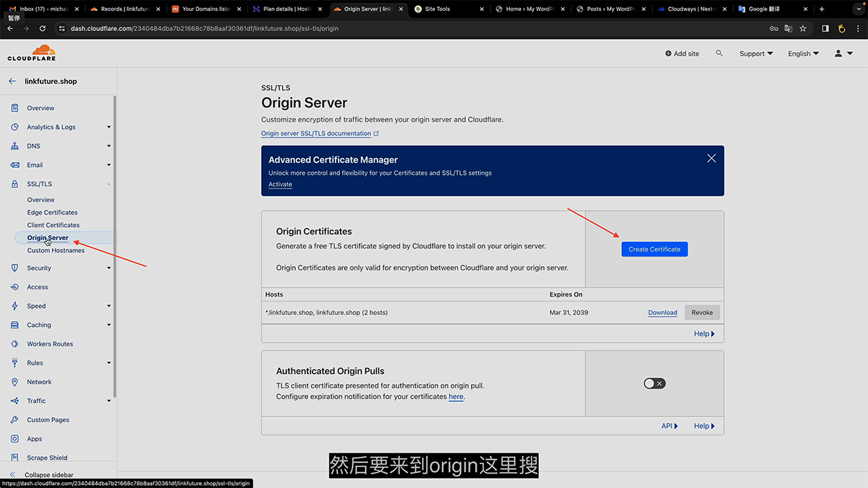This screenshot has height=488, width=868.
Task: Open a new browser tab
Action: tap(822, 9)
